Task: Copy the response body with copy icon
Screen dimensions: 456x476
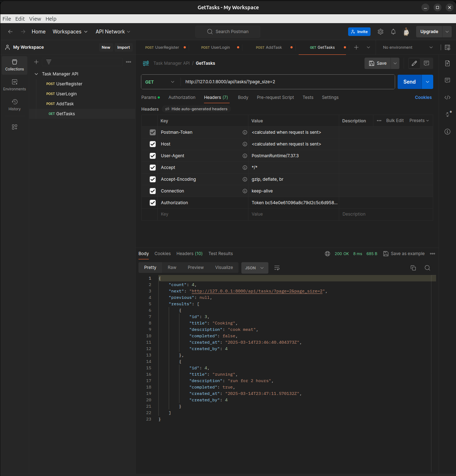Action: [413, 268]
